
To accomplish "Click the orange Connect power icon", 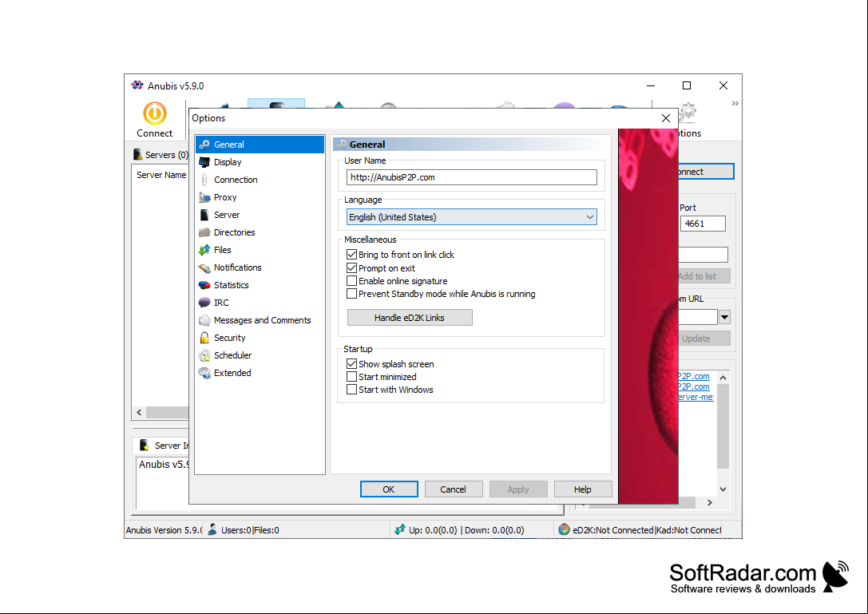I will tap(154, 113).
